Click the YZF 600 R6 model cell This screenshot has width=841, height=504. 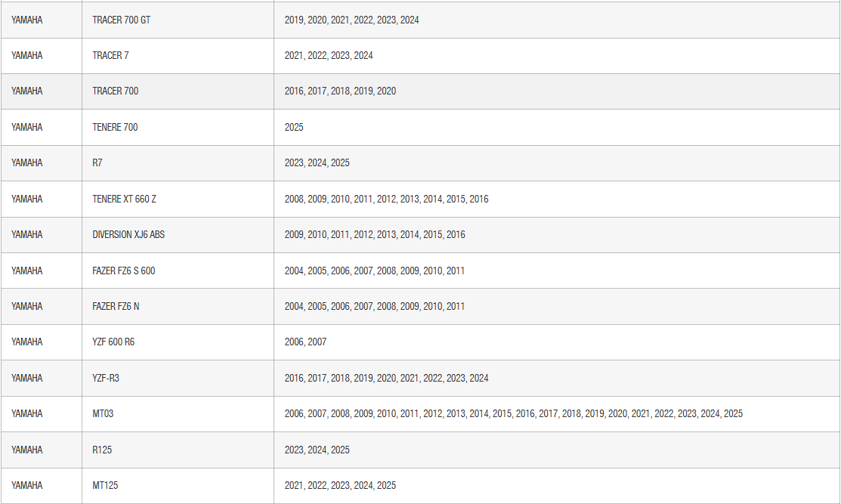[x=113, y=342]
